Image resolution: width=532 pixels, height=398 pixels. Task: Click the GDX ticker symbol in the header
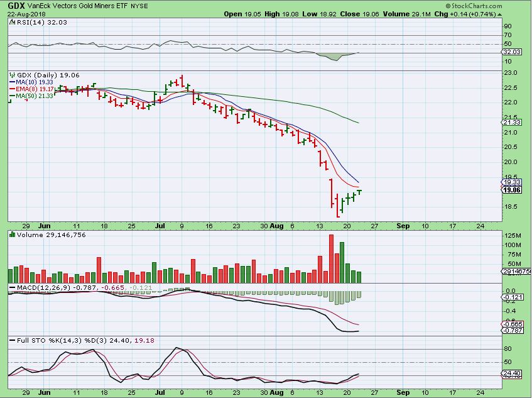pos(11,5)
